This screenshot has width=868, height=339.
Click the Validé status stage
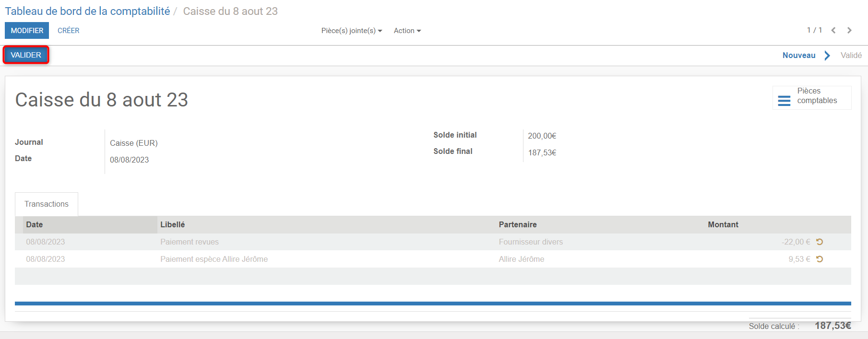[x=851, y=56]
